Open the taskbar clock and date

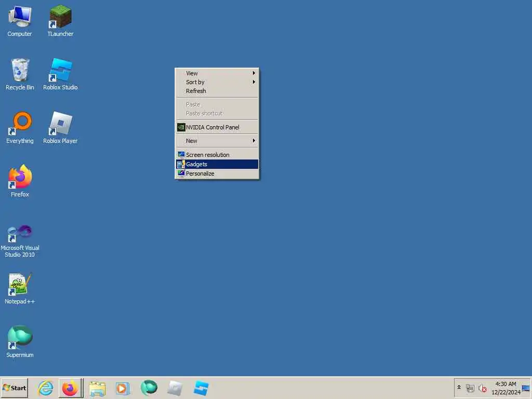tap(506, 388)
